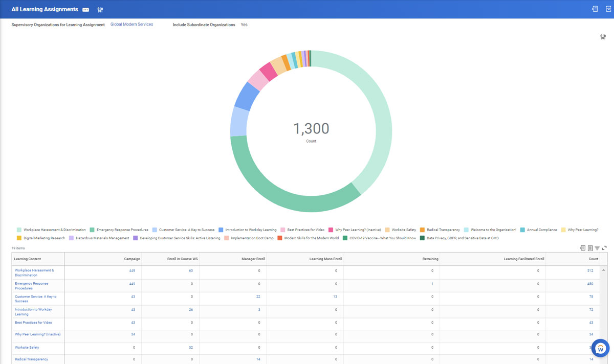Open Workplace Harassment & Discrimination course link
The height and width of the screenshot is (364, 614).
tap(34, 272)
